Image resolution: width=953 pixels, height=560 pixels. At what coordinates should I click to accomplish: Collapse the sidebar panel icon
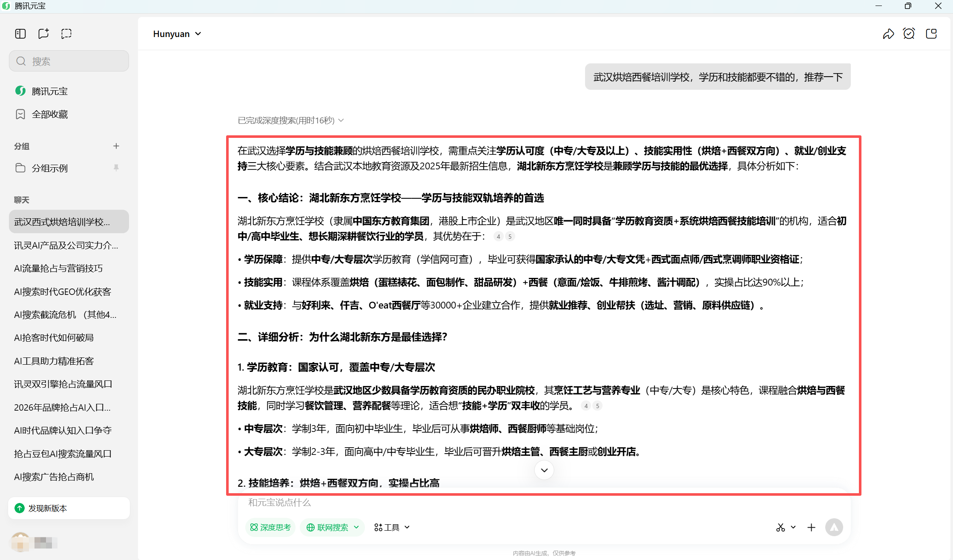[x=20, y=34]
